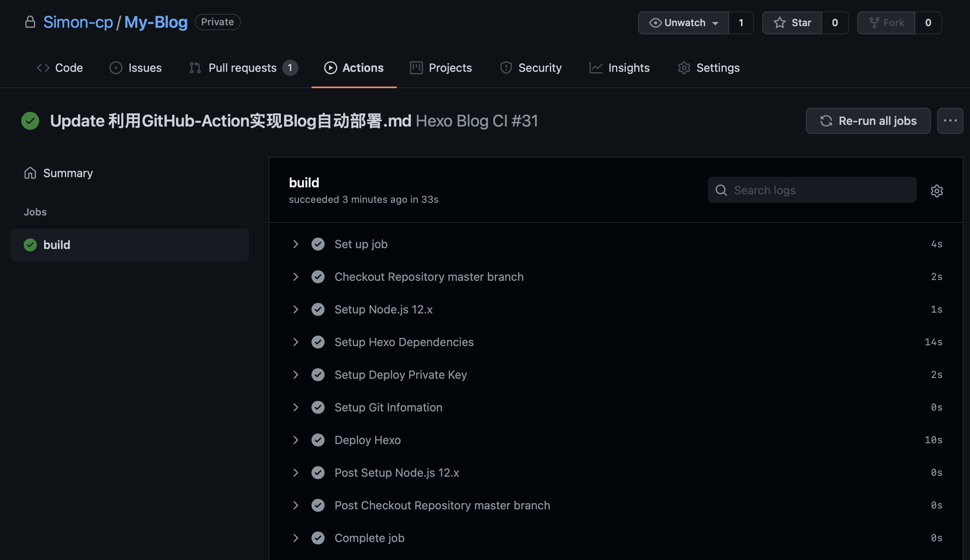Click the Hexo Blog CI #31 title text

tap(477, 121)
